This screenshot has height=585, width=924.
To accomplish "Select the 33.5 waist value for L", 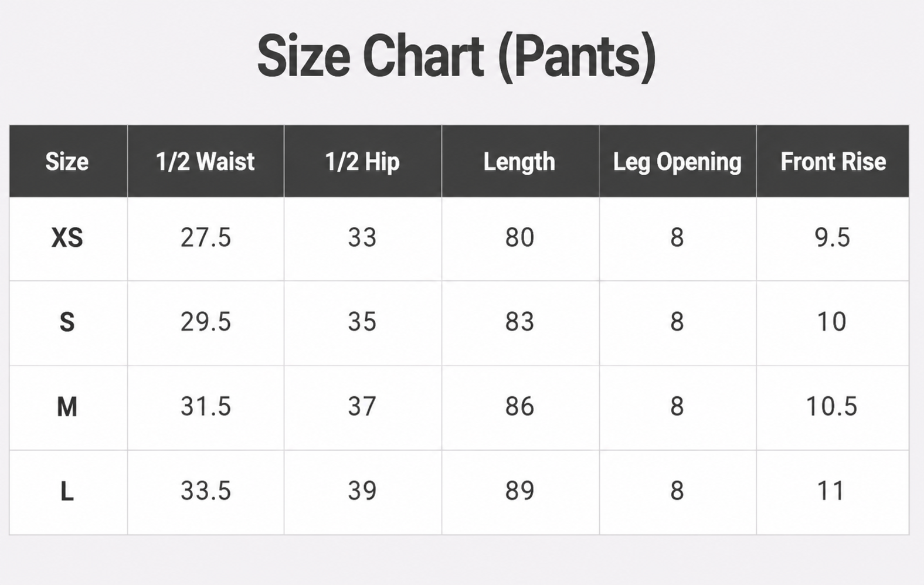I will (206, 491).
